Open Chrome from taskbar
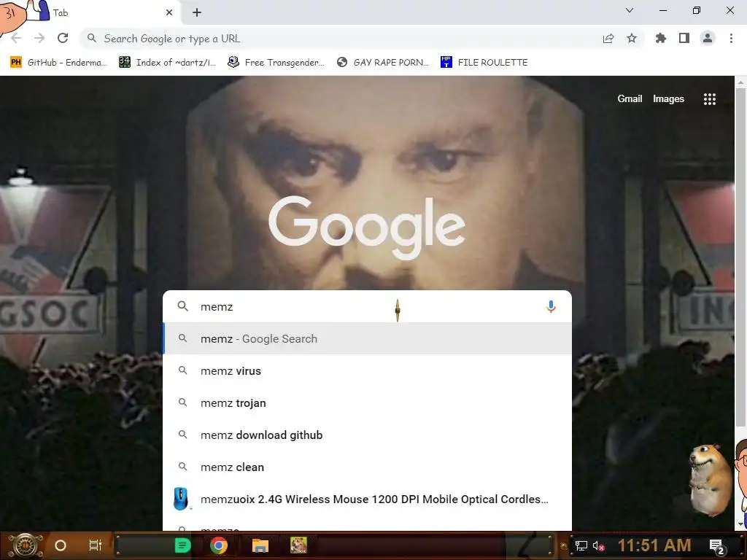 219,545
